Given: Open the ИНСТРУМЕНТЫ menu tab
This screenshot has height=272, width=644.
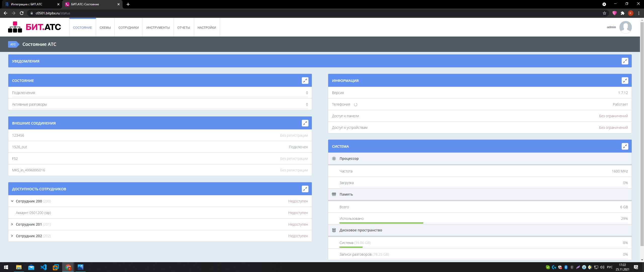Looking at the screenshot, I should 158,27.
